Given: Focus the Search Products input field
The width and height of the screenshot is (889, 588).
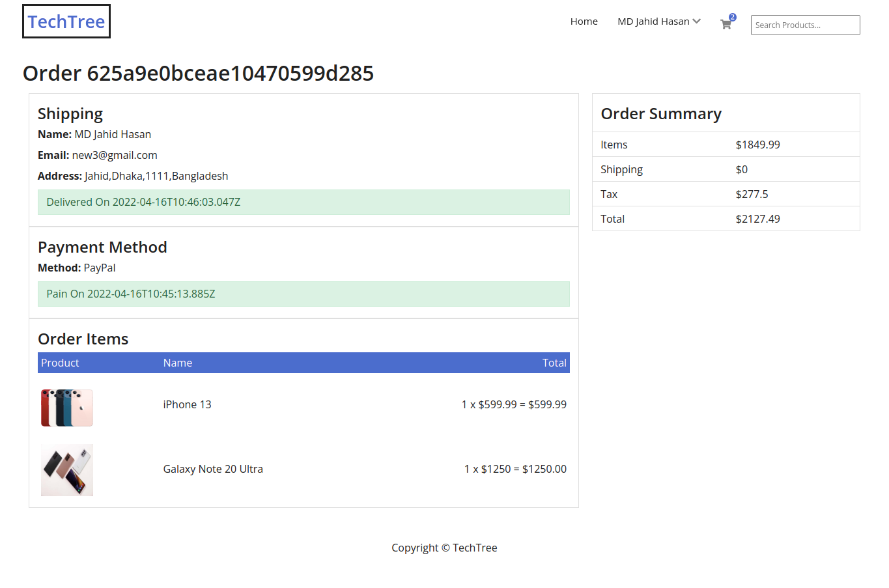Looking at the screenshot, I should [x=805, y=25].
